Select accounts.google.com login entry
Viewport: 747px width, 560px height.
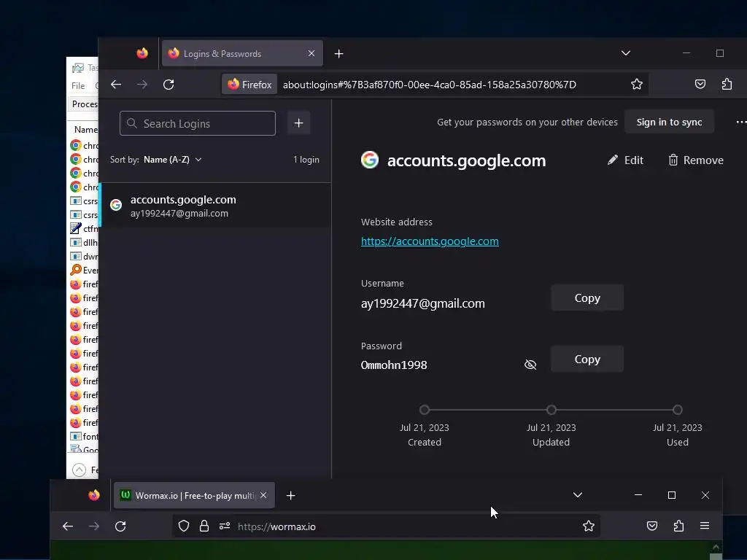point(216,205)
